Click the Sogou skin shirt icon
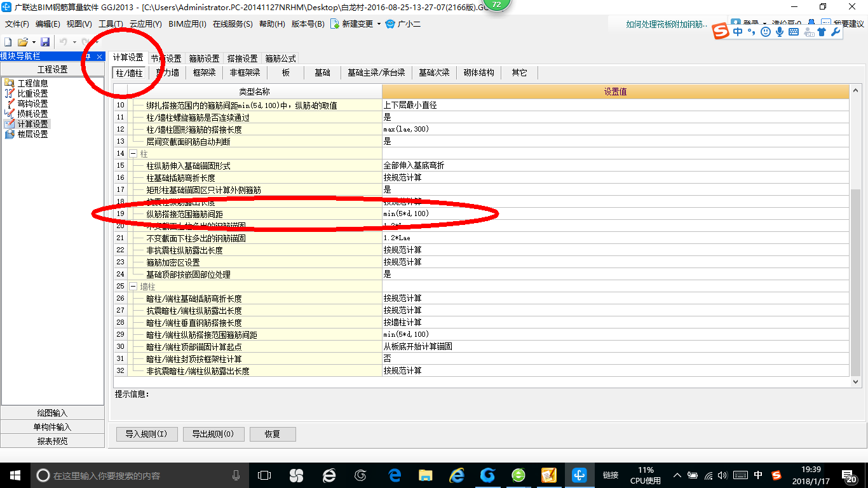The height and width of the screenshot is (488, 868). click(x=821, y=31)
